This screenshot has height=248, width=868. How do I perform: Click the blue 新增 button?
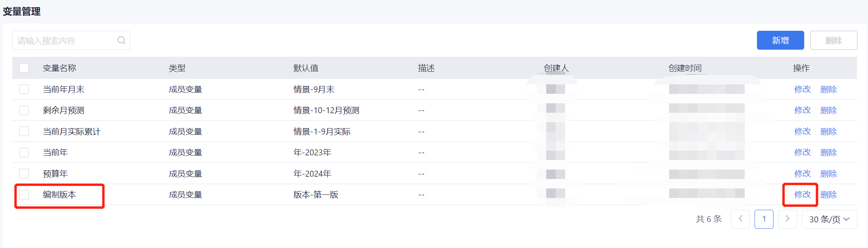pos(780,40)
